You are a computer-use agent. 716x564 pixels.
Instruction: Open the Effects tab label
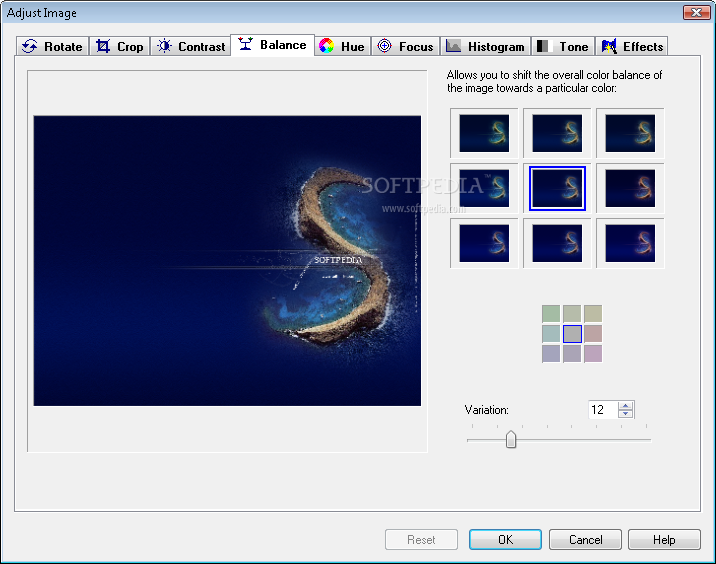[x=643, y=47]
